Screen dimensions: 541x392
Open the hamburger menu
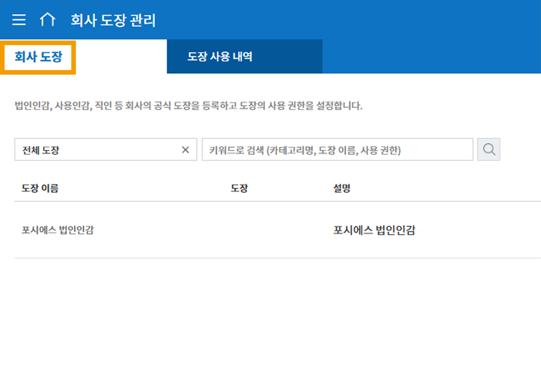(x=19, y=19)
